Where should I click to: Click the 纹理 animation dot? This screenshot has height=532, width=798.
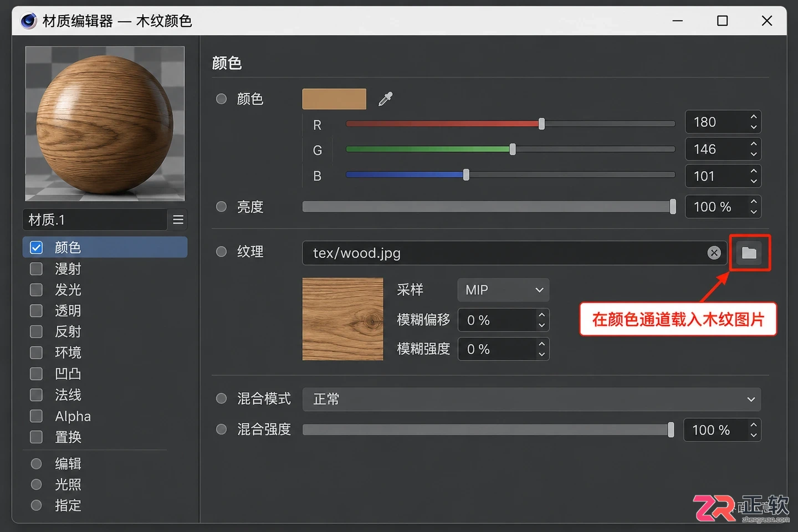(x=221, y=252)
